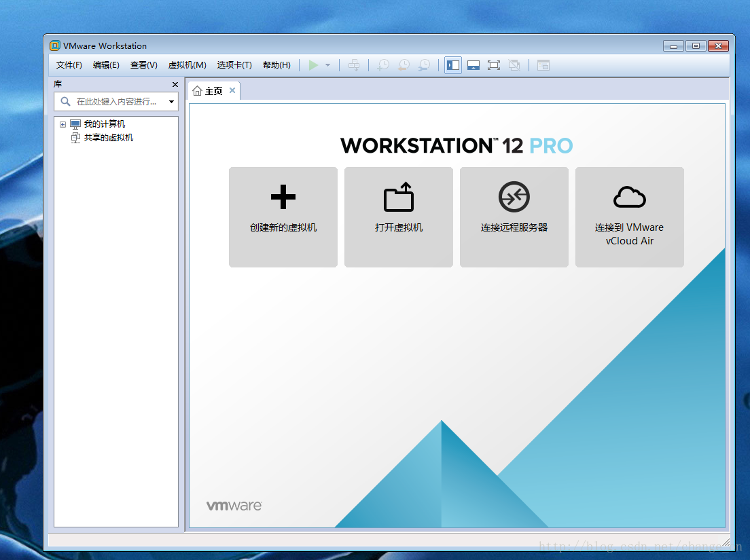Screen dimensions: 750x560
Task: Open the 虚拟机(M) menu
Action: click(x=187, y=65)
